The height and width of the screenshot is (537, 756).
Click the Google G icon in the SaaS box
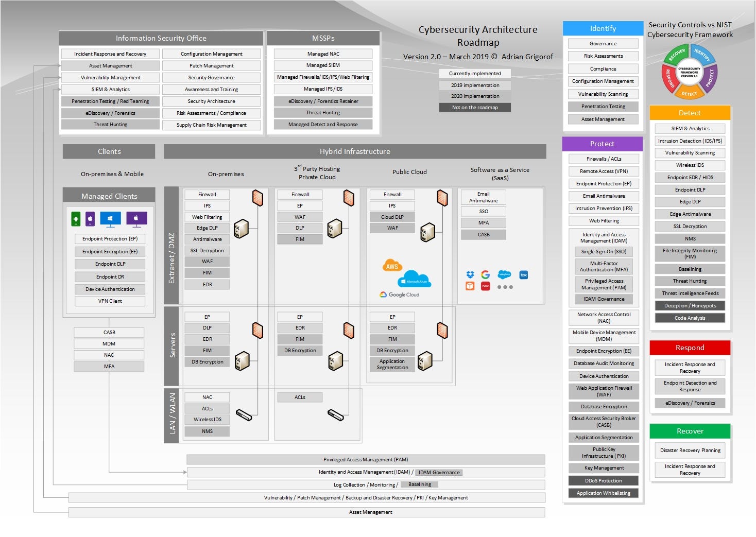[485, 275]
